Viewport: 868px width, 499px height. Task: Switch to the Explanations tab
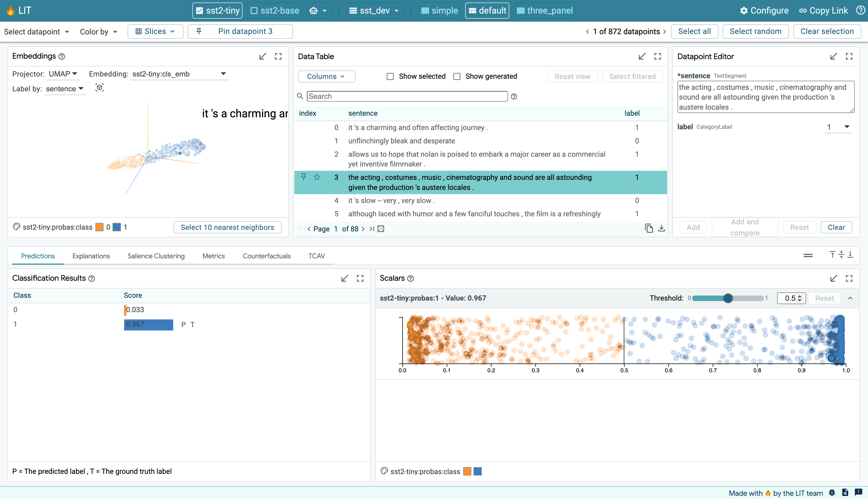click(91, 256)
